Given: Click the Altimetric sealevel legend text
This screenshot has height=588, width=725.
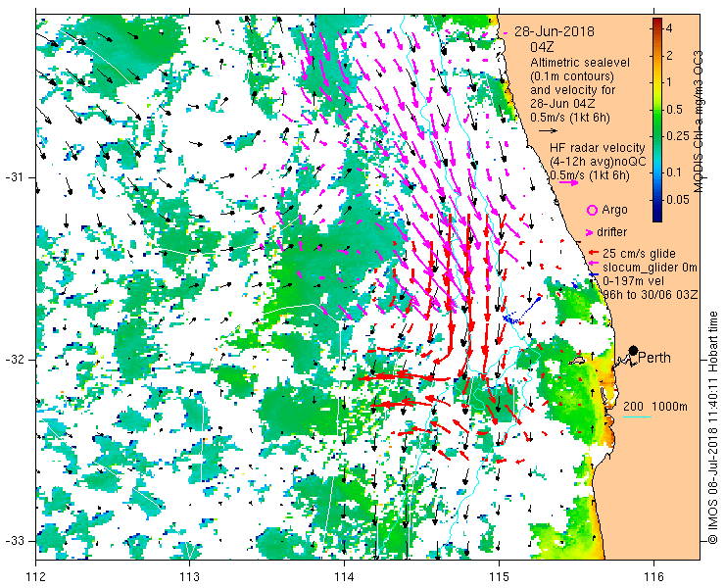Looking at the screenshot, I should click(580, 63).
